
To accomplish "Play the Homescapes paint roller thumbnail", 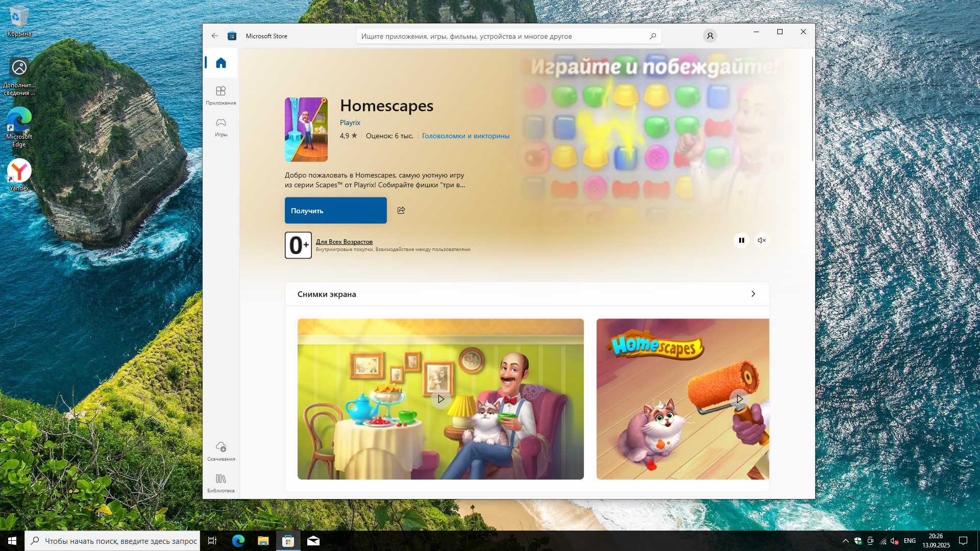I will click(x=739, y=399).
